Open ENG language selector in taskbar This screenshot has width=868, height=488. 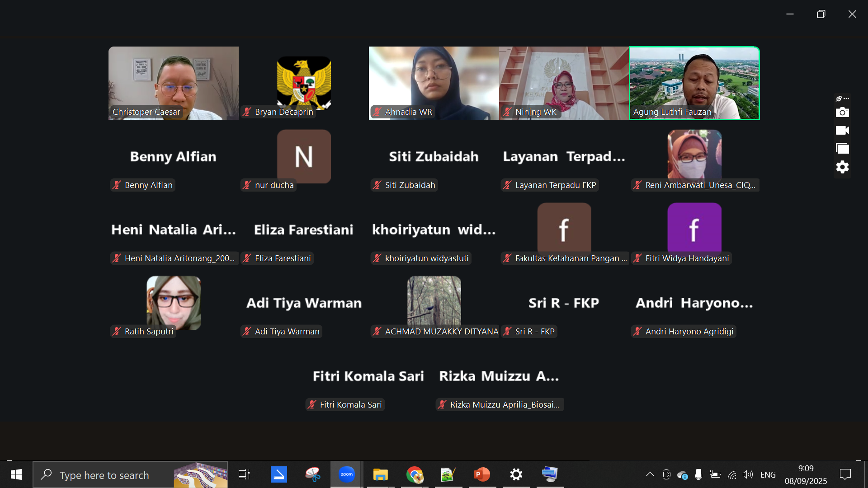pos(768,474)
